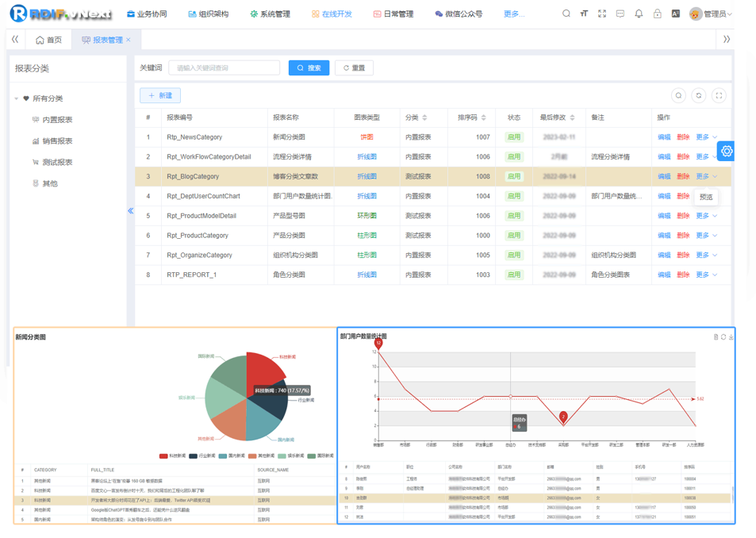Sort by 排序码 column
756x538 pixels.
484,117
